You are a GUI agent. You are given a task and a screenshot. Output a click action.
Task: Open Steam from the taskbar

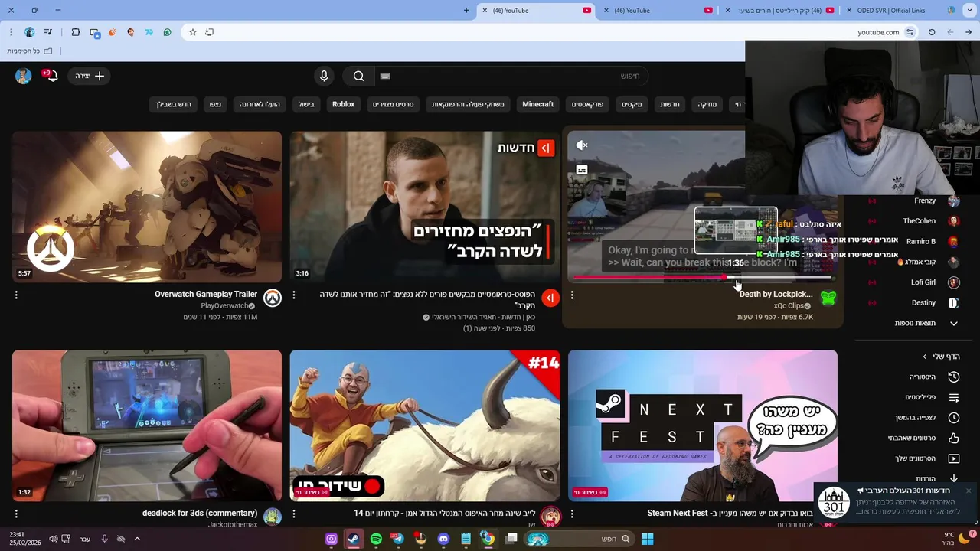pos(353,539)
